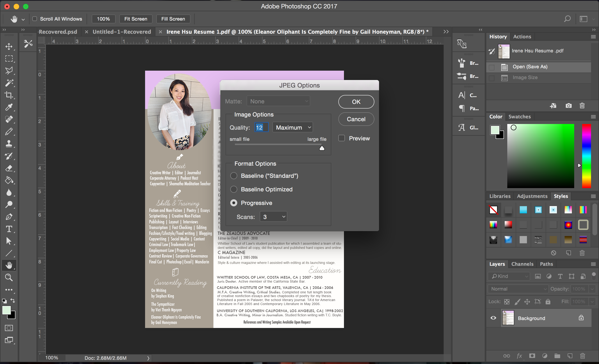
Task: Open the Fill dropdown arrow
Action: tap(592, 302)
